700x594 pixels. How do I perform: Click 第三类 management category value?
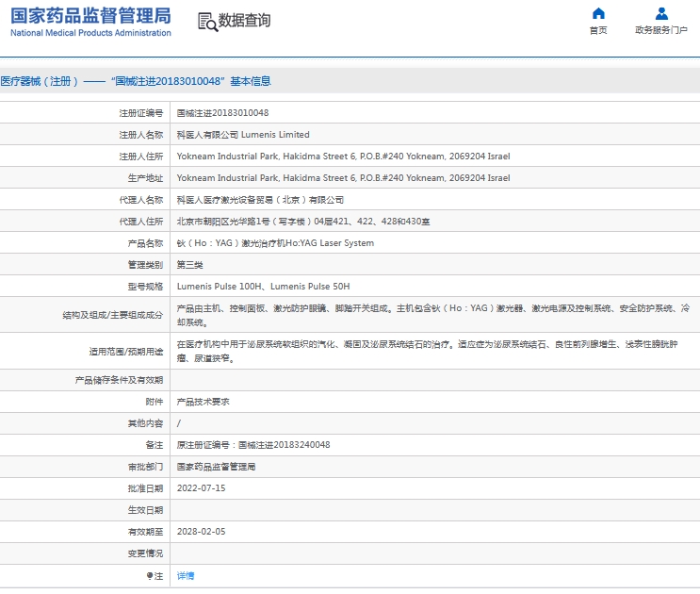coord(189,265)
